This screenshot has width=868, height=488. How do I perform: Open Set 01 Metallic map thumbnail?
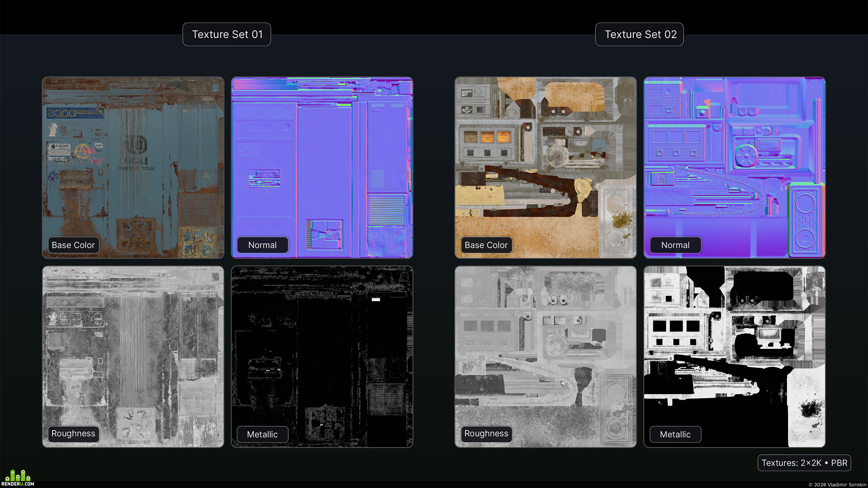pos(322,357)
